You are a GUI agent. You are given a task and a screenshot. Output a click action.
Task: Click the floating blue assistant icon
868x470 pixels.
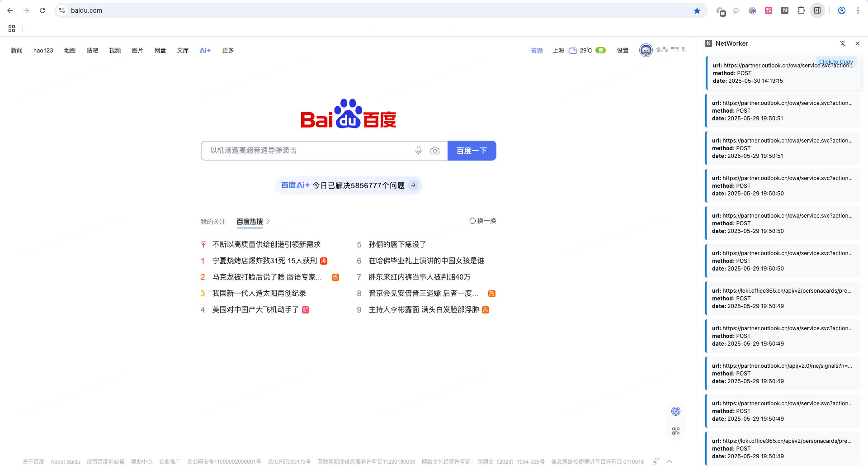coord(676,411)
